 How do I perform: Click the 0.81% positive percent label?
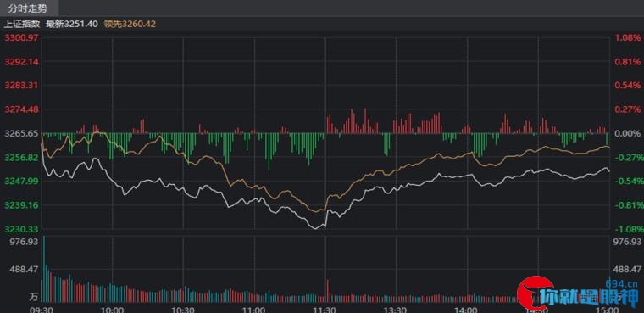tap(628, 62)
